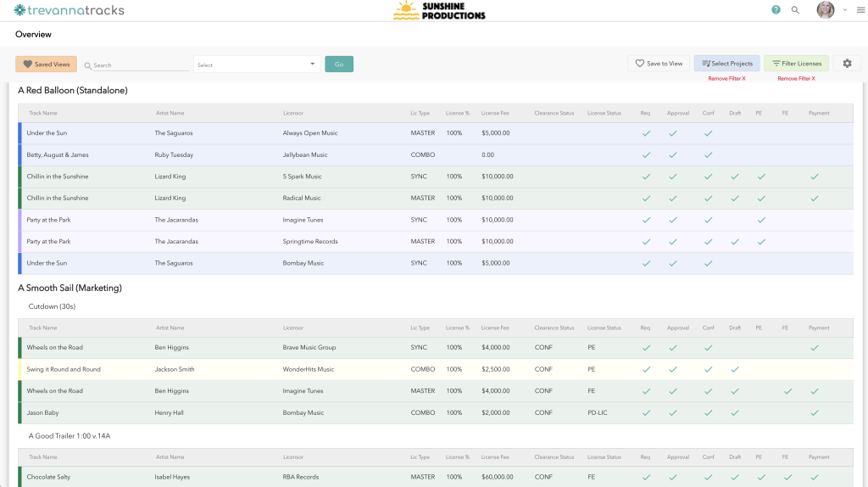Image resolution: width=868 pixels, height=487 pixels.
Task: Click the trevannatracks logo
Action: point(69,10)
